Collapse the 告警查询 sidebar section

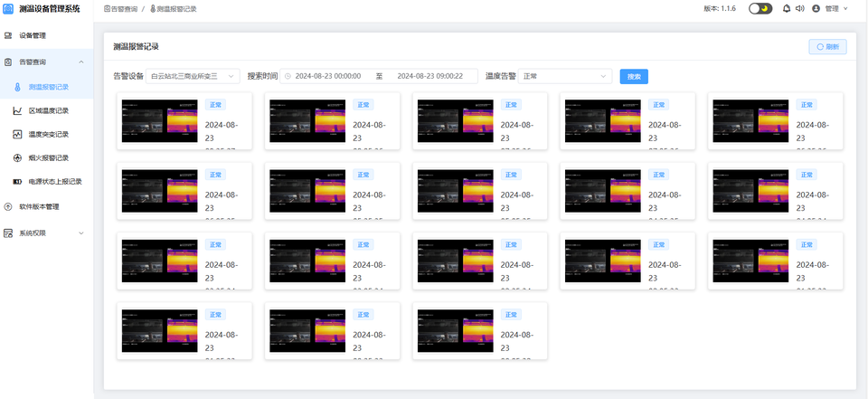pos(81,62)
